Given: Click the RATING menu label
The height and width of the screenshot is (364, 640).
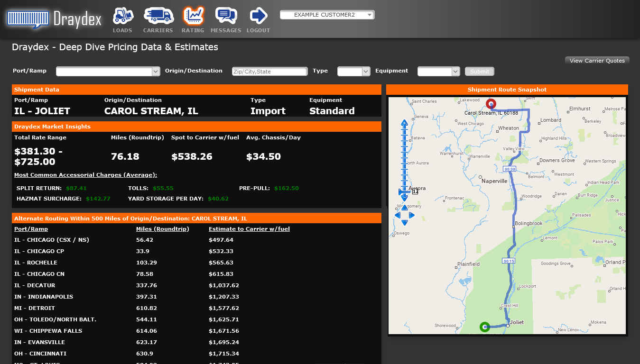Looking at the screenshot, I should click(x=193, y=30).
